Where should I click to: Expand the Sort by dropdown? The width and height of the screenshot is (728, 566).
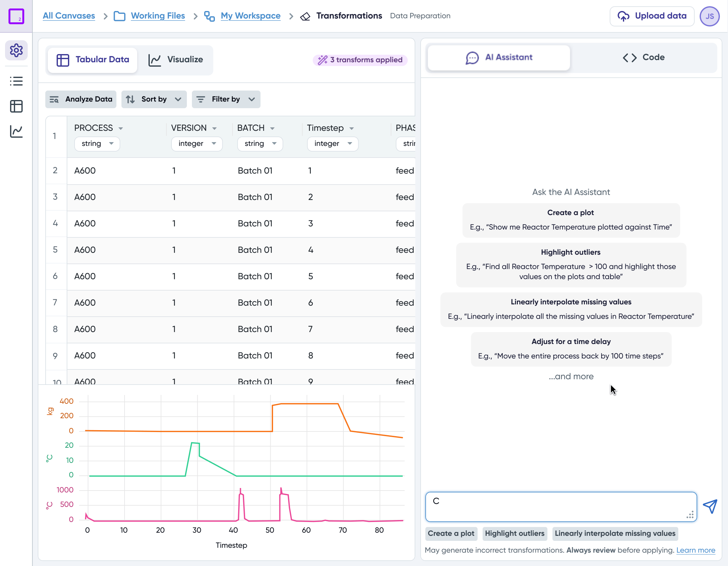(154, 99)
